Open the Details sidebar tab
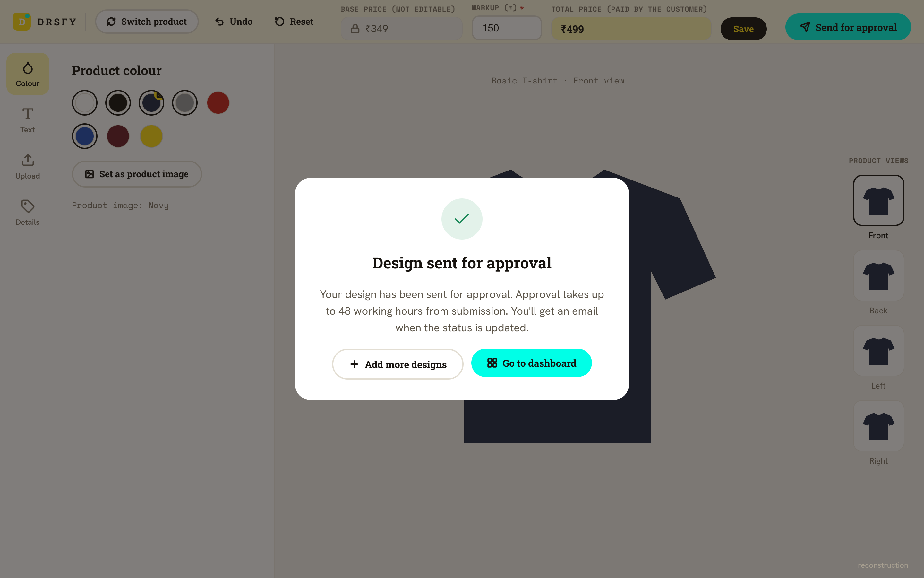The width and height of the screenshot is (924, 578). [28, 213]
